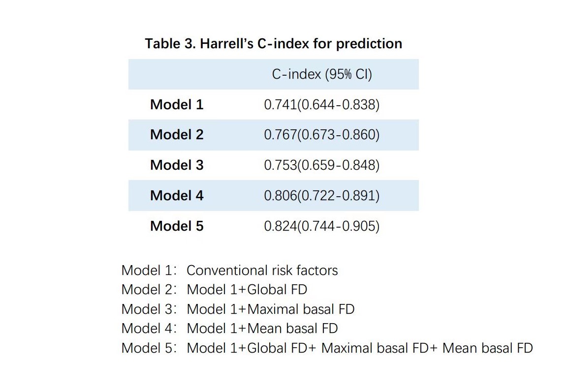Click the value 0.767(0.673-0.860)

[x=322, y=135]
